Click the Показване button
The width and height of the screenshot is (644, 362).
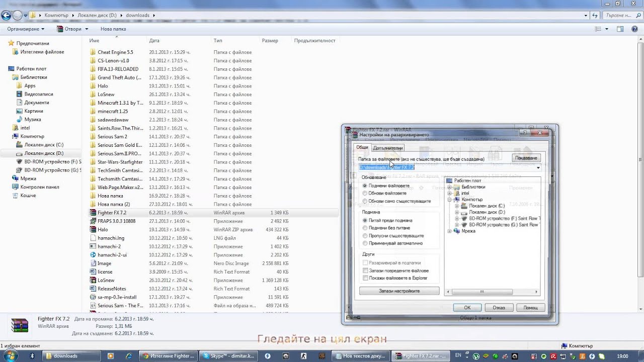pyautogui.click(x=526, y=158)
